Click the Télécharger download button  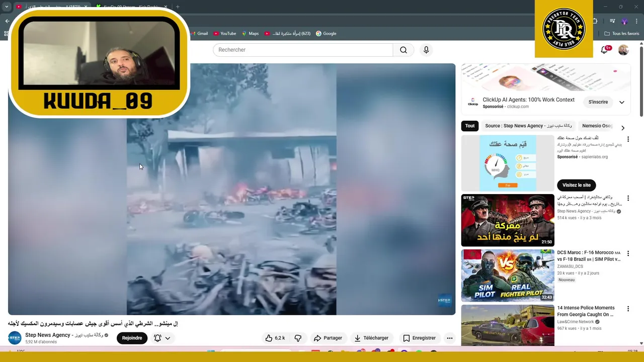[x=371, y=338]
